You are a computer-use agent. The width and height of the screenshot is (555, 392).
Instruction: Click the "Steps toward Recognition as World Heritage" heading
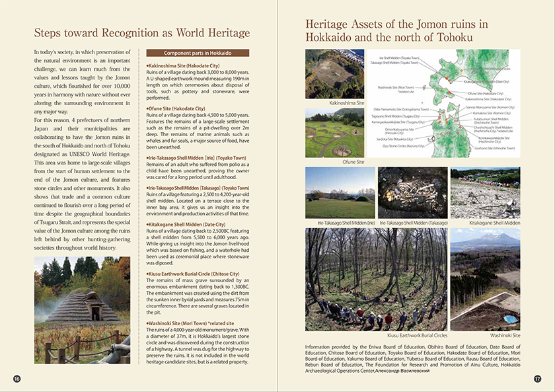click(142, 33)
